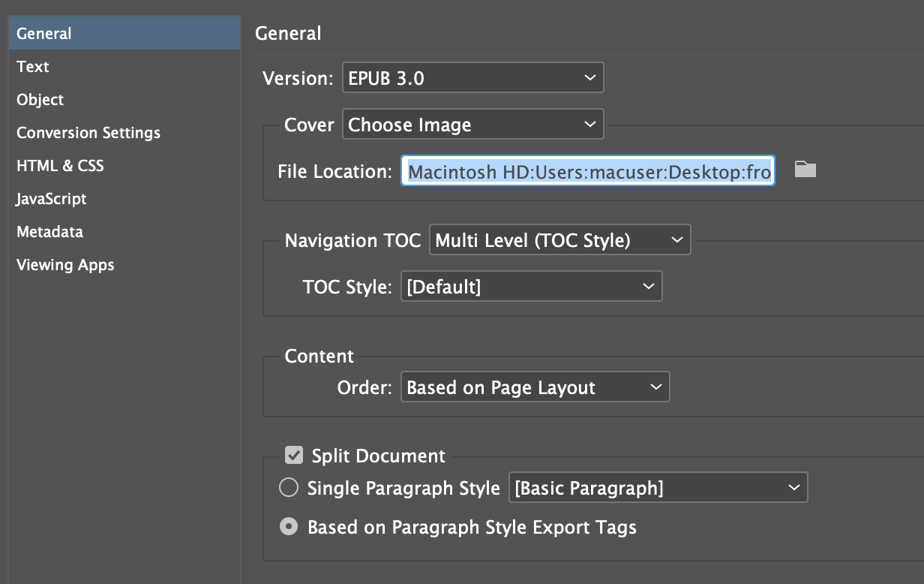924x584 pixels.
Task: Go to the Viewing Apps section
Action: point(124,265)
